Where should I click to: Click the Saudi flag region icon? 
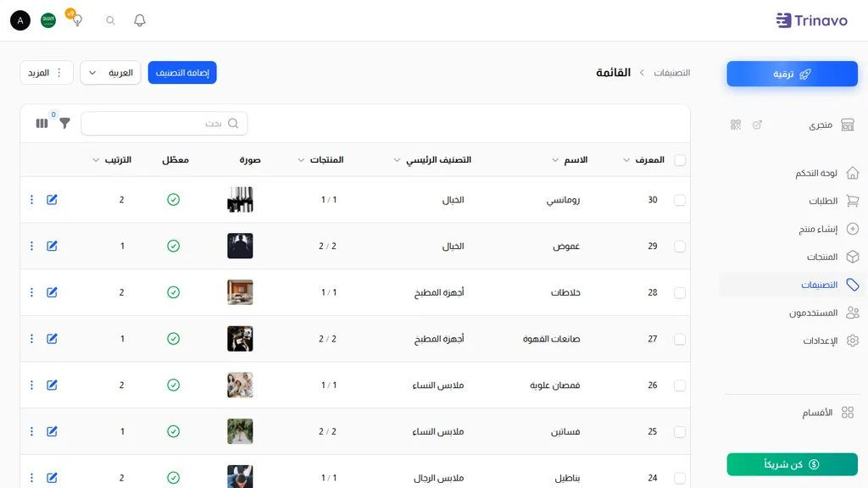pyautogui.click(x=48, y=20)
